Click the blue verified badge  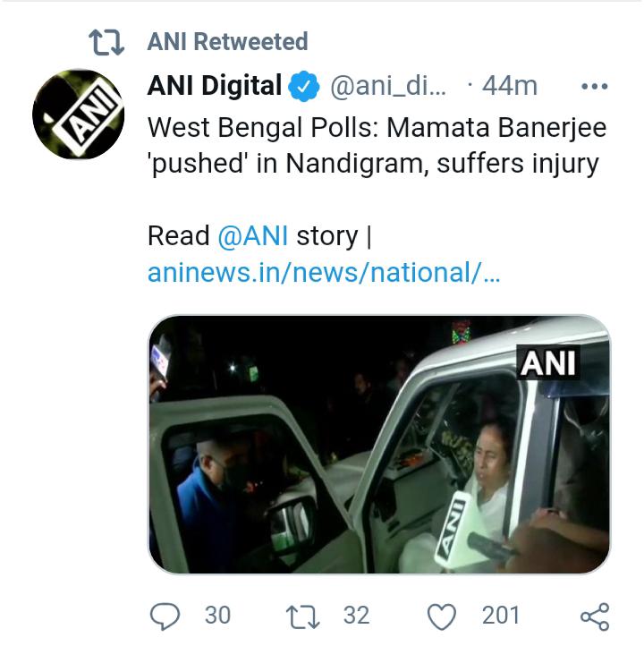(304, 87)
